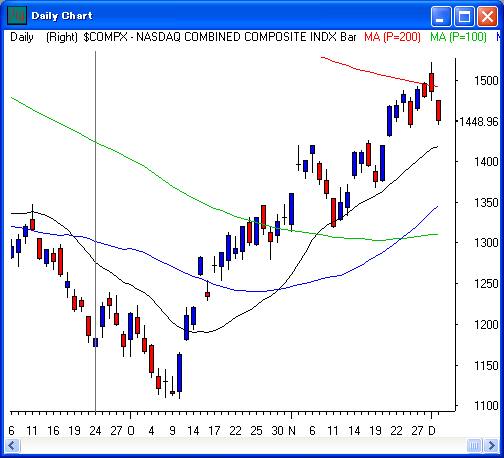This screenshot has width=504, height=458.
Task: Click the 1250 price axis label
Action: pyautogui.click(x=486, y=284)
